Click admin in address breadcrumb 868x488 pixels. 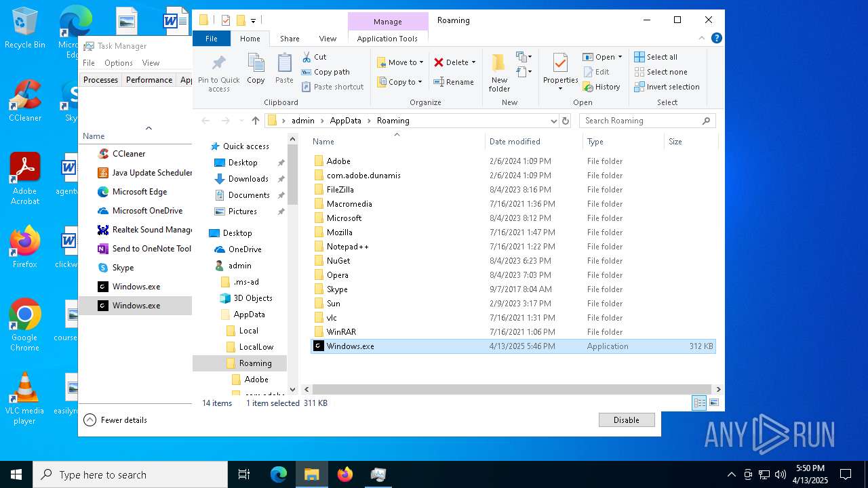click(303, 121)
